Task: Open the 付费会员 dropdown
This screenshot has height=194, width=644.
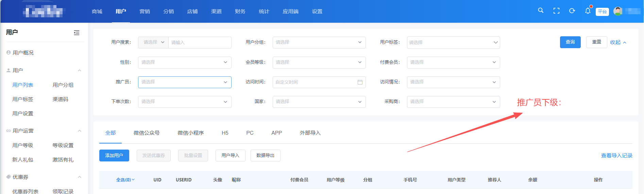Action: [x=453, y=62]
